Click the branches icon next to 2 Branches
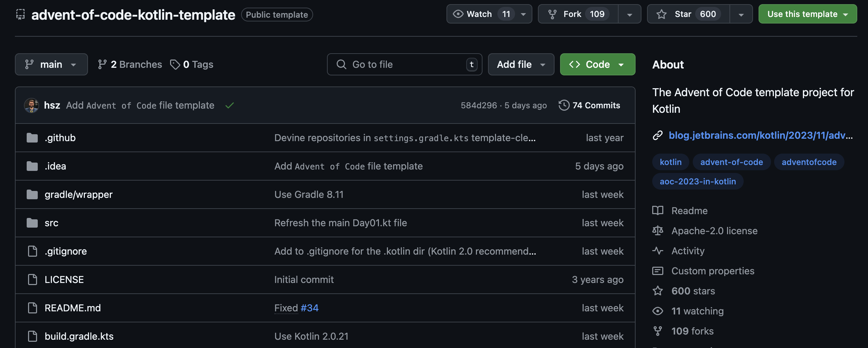This screenshot has height=348, width=868. (102, 64)
